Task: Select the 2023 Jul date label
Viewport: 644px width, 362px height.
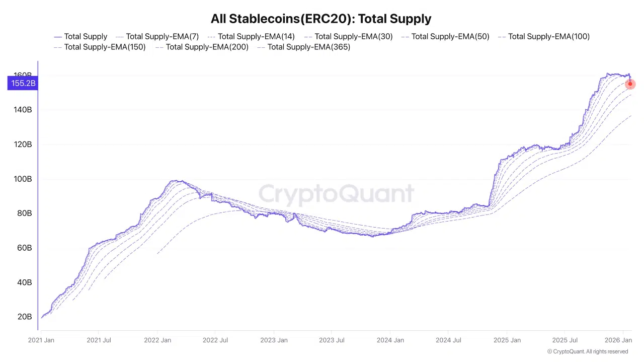Action: 333,340
